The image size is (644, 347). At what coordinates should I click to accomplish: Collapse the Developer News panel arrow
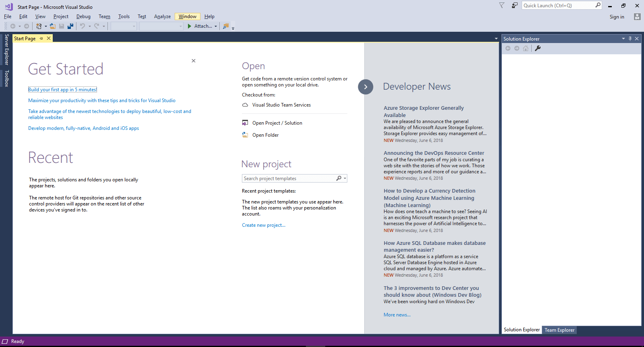click(x=365, y=87)
